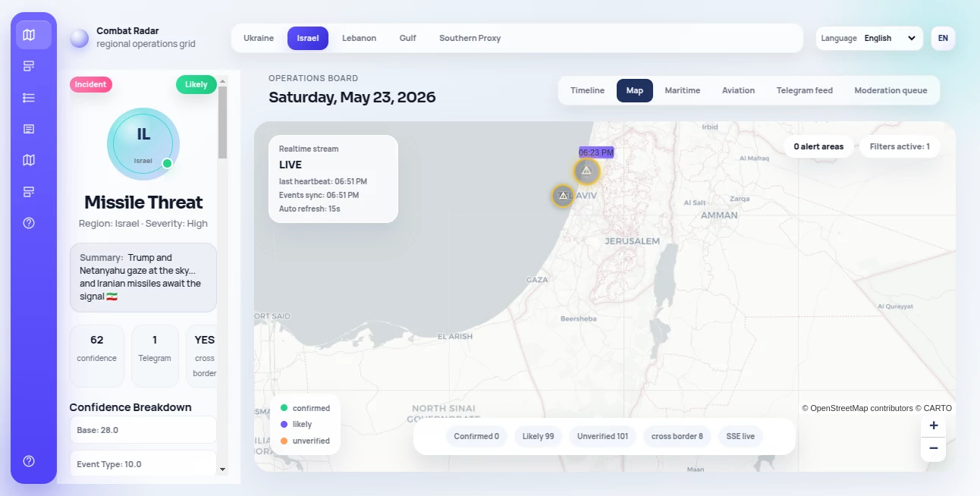Open the Moderation queue tab
Image resolution: width=980 pixels, height=496 pixels.
click(890, 90)
